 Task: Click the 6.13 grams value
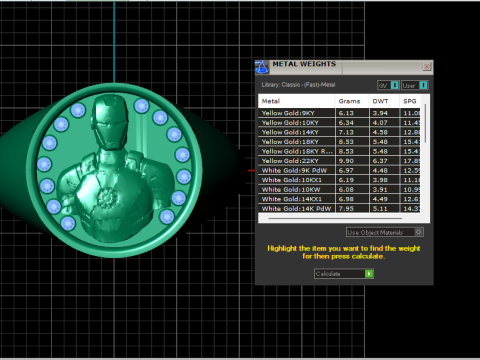(x=346, y=113)
